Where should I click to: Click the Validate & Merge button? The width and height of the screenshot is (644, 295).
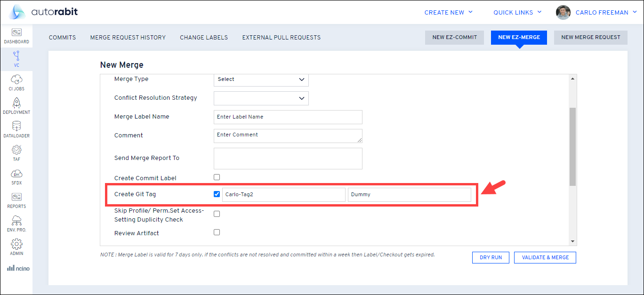pos(545,258)
